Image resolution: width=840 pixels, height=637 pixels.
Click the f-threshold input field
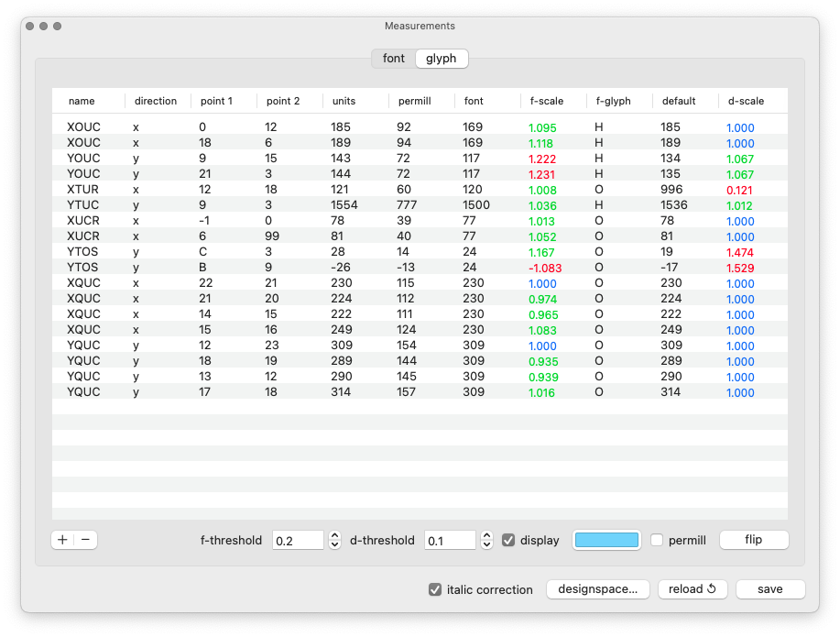(x=299, y=540)
